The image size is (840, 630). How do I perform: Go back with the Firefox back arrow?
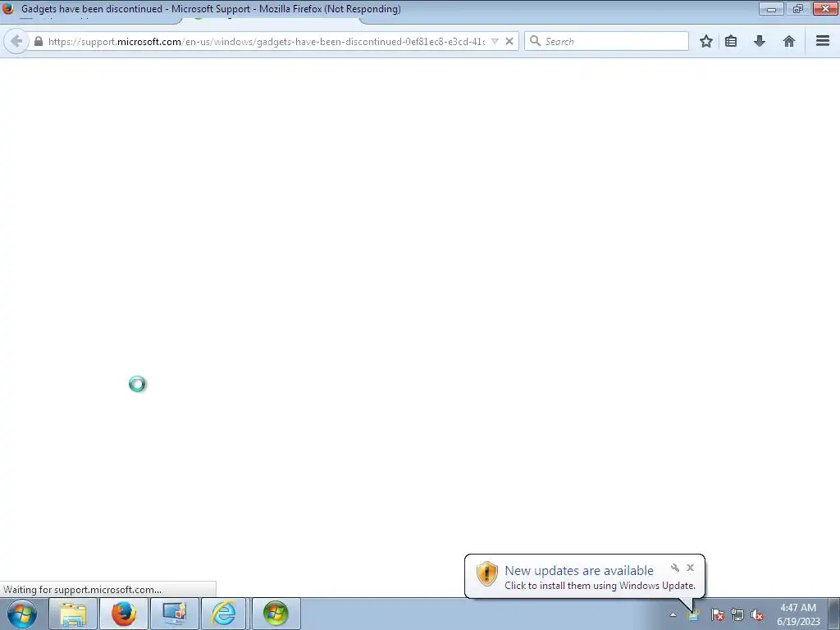pyautogui.click(x=16, y=41)
